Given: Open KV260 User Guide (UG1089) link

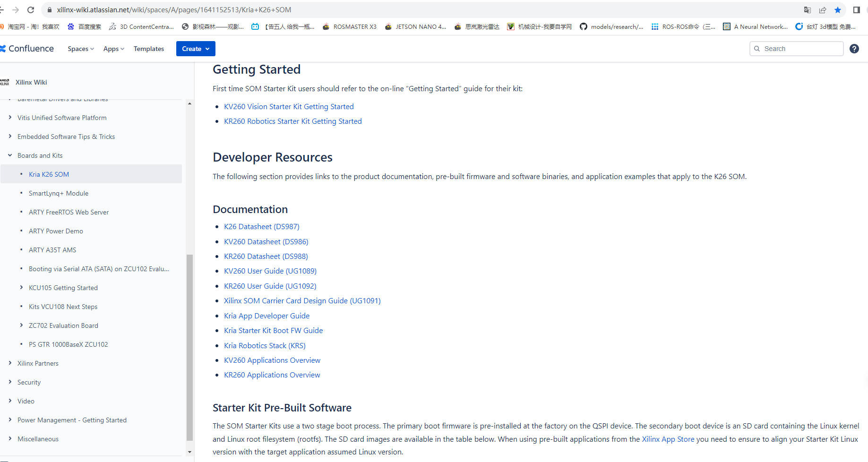Looking at the screenshot, I should coord(270,271).
